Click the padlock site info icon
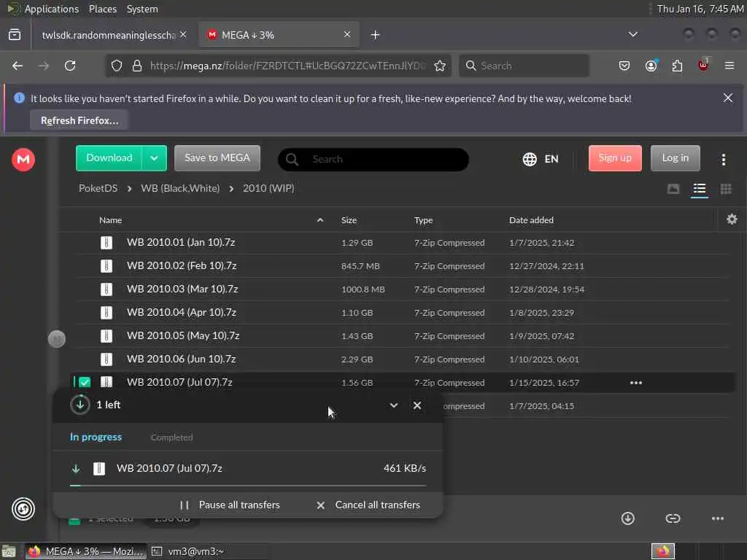747x560 pixels. tap(137, 66)
